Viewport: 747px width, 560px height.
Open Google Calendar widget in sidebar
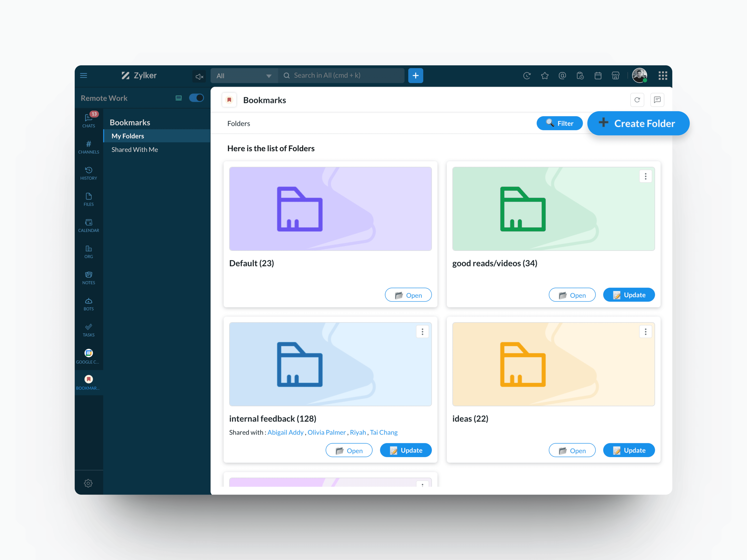[88, 356]
